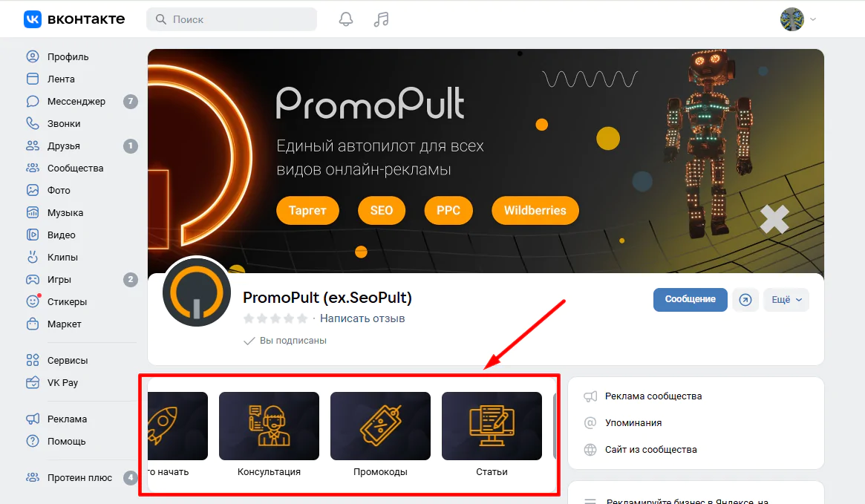Expand the Ещё dropdown button
Viewport: 865px width, 504px height.
(x=786, y=299)
